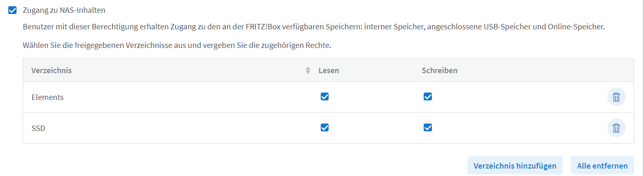Click empty area of the SSD row
The width and height of the screenshot is (644, 176).
click(517, 128)
